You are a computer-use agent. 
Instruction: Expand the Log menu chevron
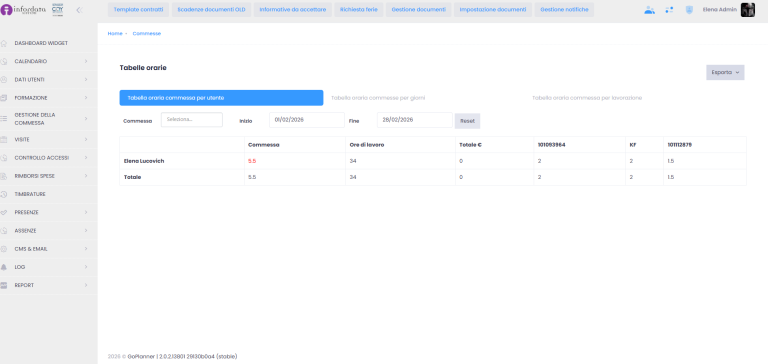click(x=86, y=267)
